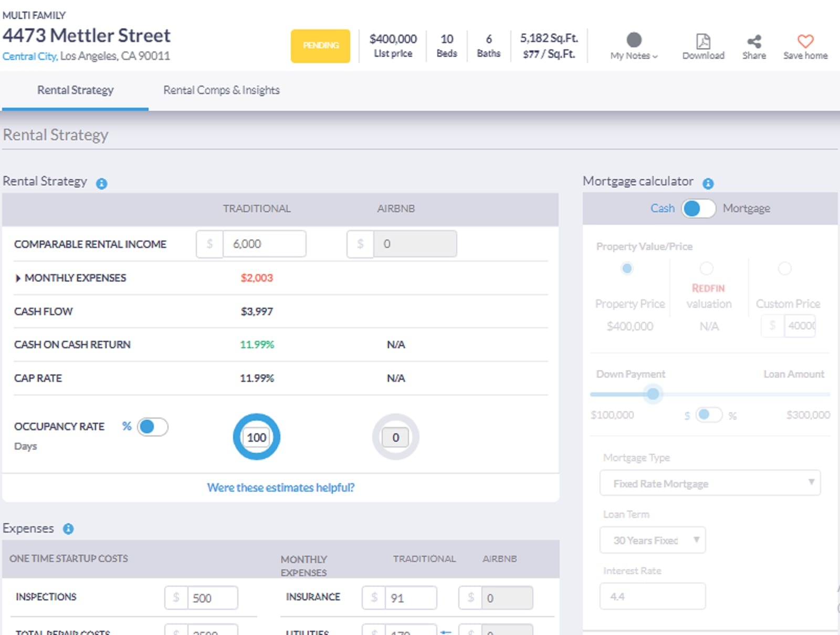Open the Central City link
840x635 pixels.
[x=29, y=55]
